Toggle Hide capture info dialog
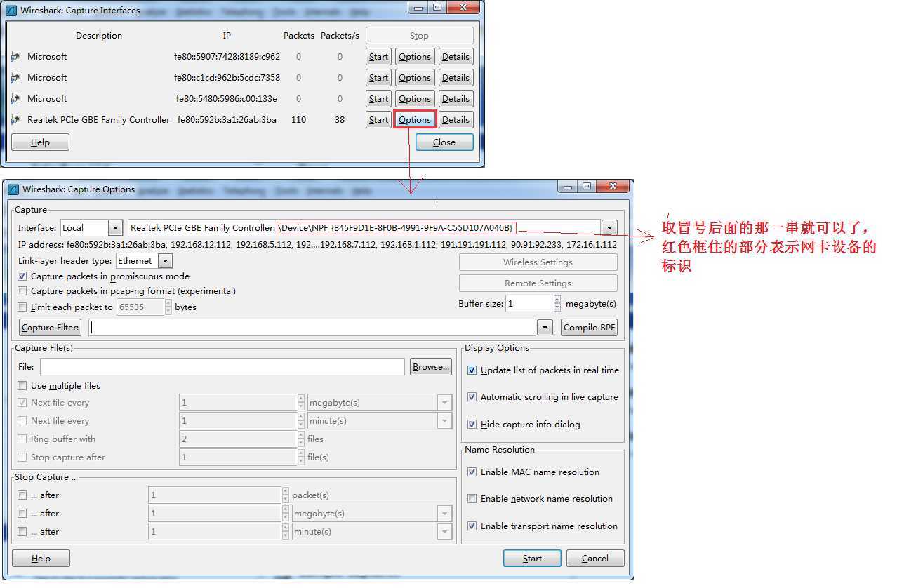Screen dimensions: 897x588 click(x=472, y=425)
